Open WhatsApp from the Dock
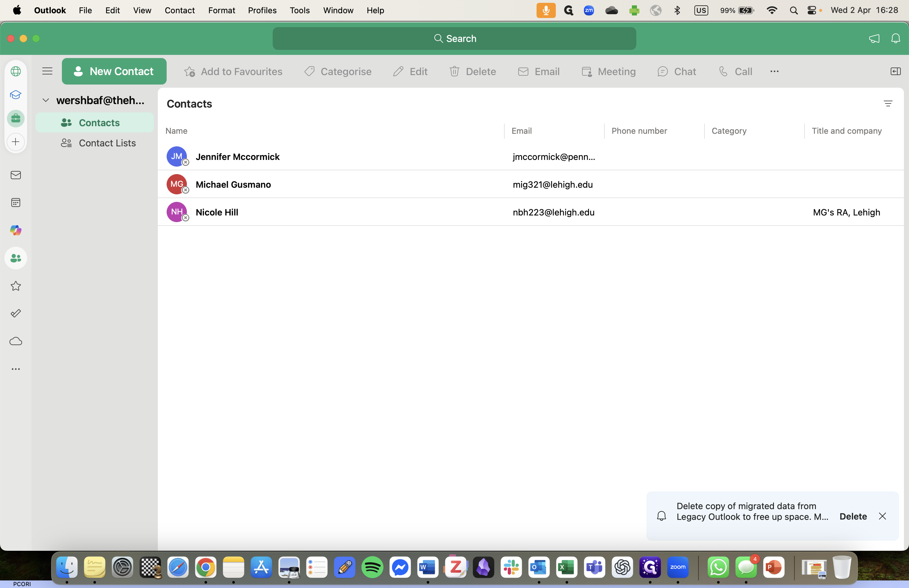 click(718, 568)
